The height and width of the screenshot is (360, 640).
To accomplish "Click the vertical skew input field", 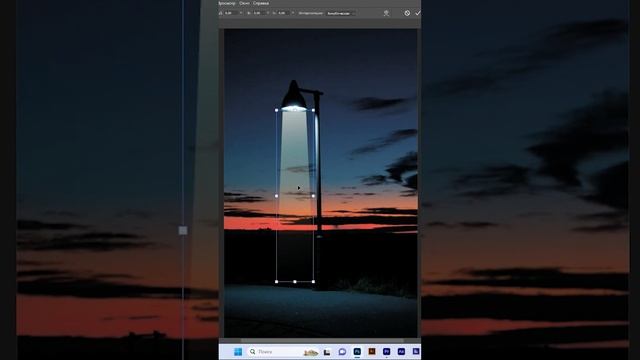I will point(283,13).
